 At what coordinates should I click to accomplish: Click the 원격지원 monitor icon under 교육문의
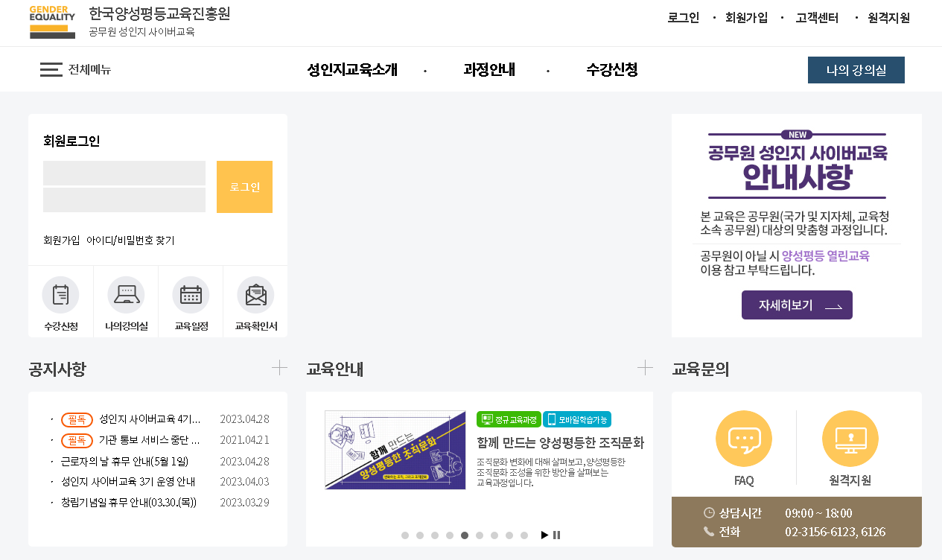point(850,437)
